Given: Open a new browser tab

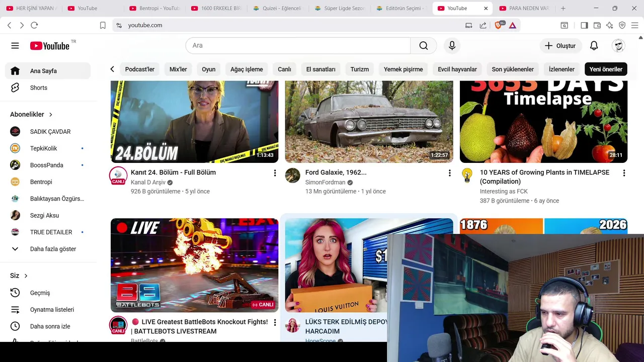Looking at the screenshot, I should coord(563,9).
